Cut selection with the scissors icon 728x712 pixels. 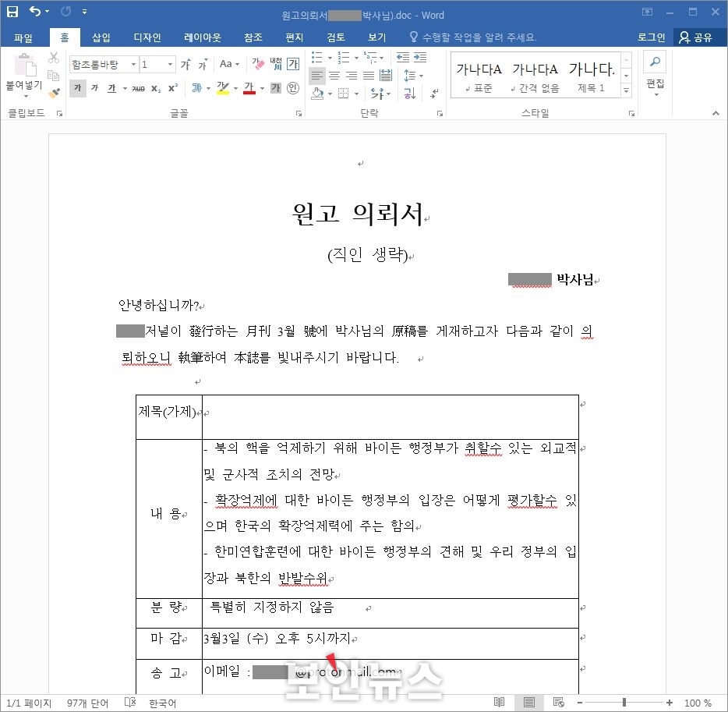[x=54, y=58]
